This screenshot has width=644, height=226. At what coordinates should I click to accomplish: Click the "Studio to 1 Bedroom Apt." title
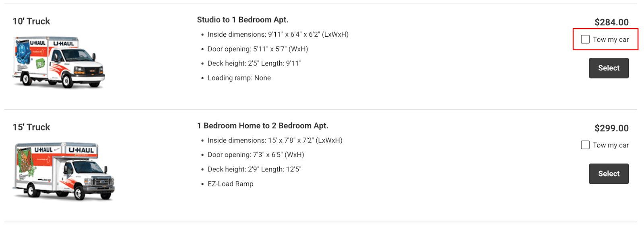click(x=242, y=20)
